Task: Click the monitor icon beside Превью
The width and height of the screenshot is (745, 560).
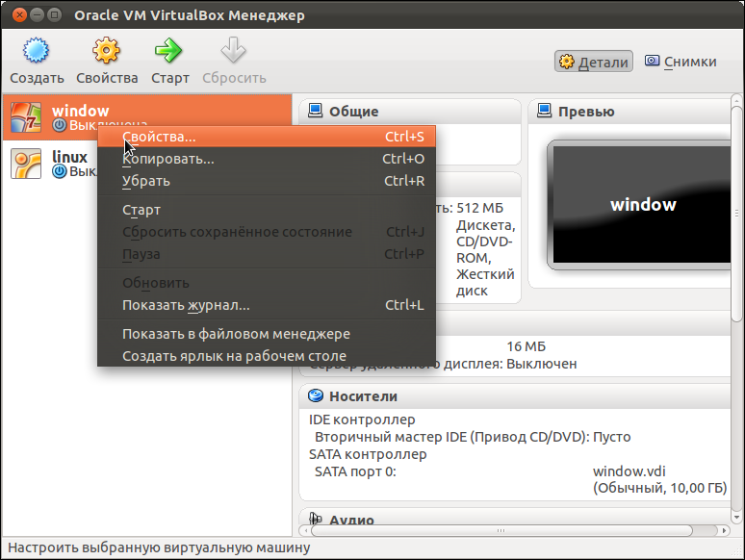Action: pyautogui.click(x=544, y=111)
